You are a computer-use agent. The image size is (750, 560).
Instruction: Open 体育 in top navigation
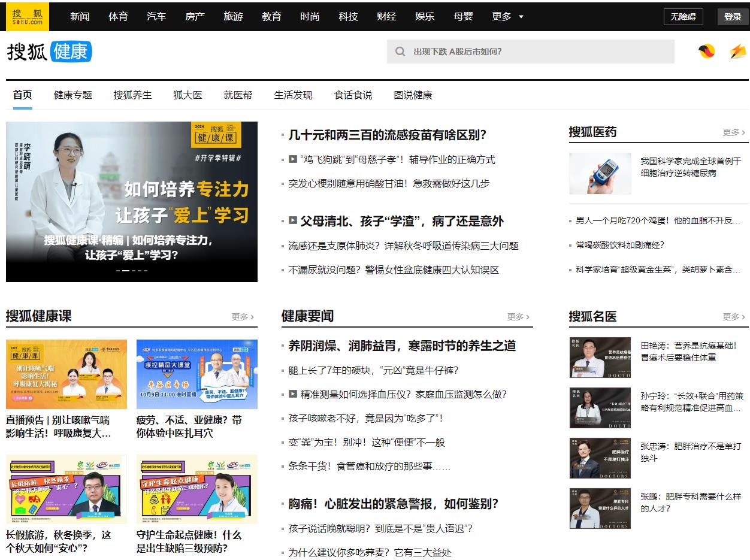[x=118, y=17]
